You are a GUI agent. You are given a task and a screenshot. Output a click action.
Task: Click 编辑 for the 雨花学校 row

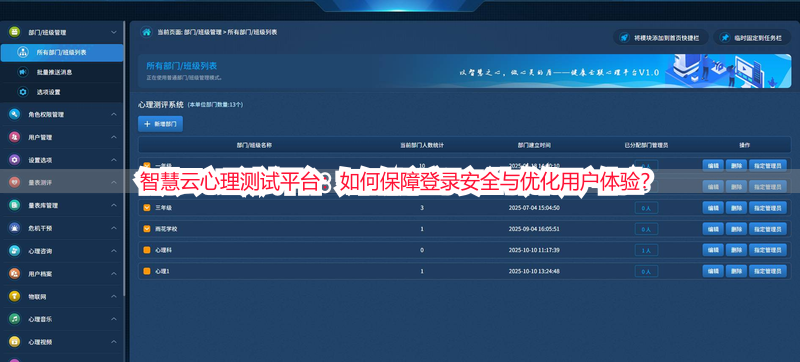[713, 229]
